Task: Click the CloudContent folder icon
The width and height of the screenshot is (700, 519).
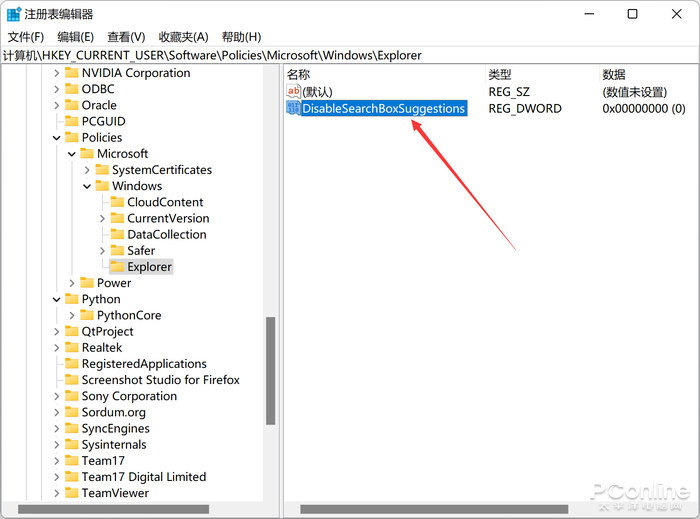Action: click(x=117, y=202)
